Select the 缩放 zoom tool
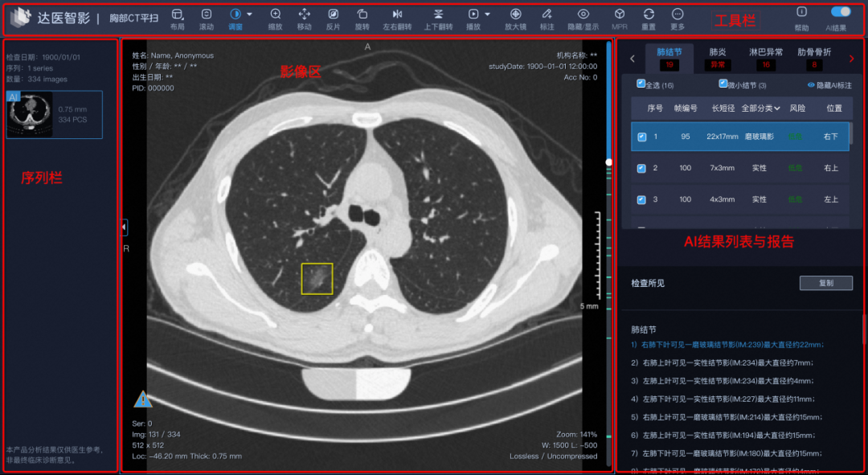The height and width of the screenshot is (475, 868). (276, 14)
